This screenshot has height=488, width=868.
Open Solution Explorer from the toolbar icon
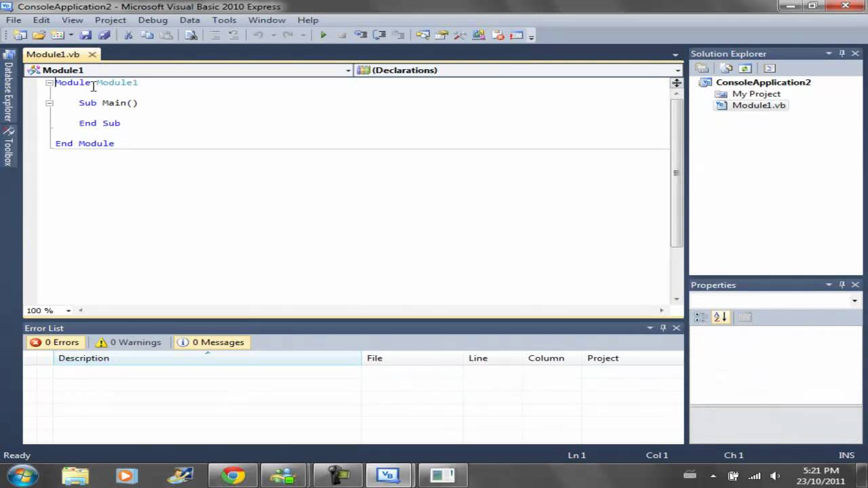[x=423, y=35]
